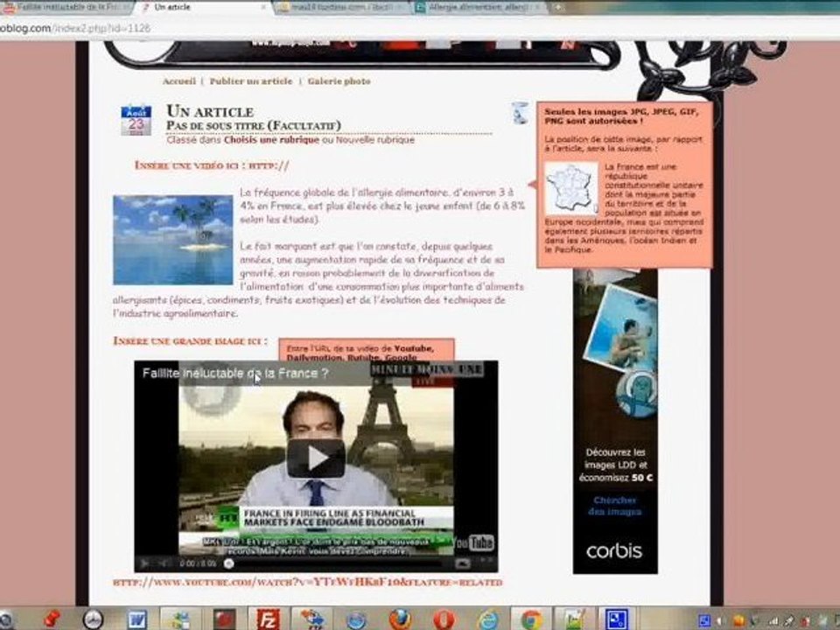
Task: Click the clock application icon in the taskbar
Action: (93, 619)
